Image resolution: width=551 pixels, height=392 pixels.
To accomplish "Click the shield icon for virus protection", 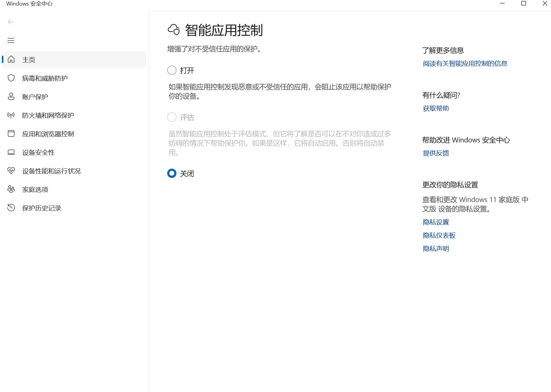I will (x=11, y=78).
